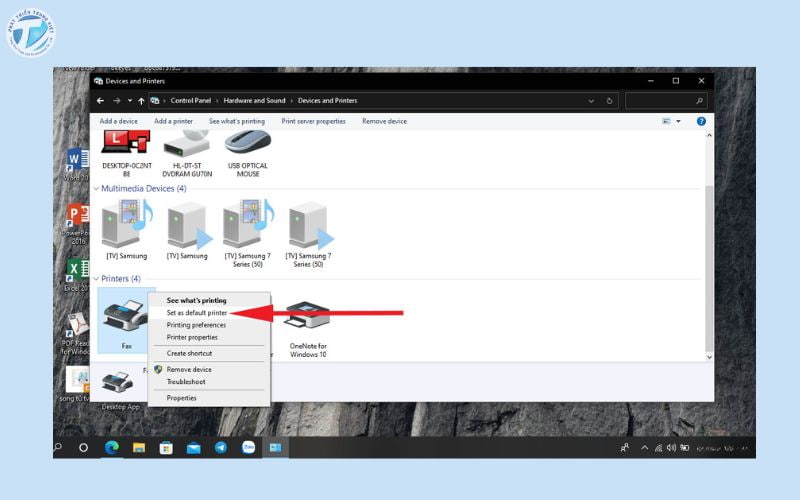Click Add a printer in toolbar

[173, 121]
